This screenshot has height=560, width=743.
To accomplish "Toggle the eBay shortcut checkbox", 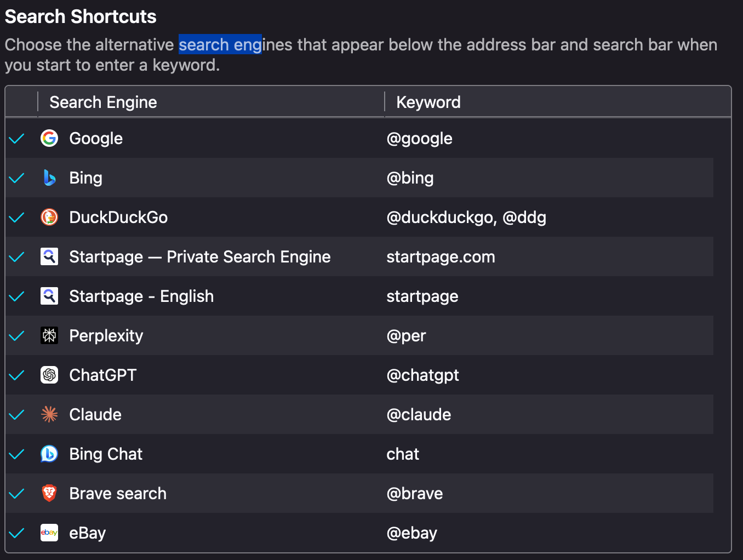I will [x=17, y=533].
